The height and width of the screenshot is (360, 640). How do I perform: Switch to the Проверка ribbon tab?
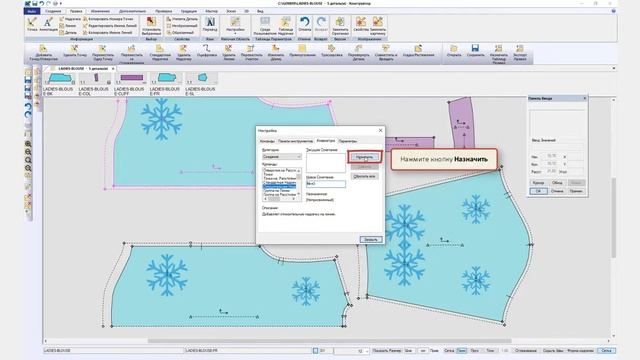[163, 11]
